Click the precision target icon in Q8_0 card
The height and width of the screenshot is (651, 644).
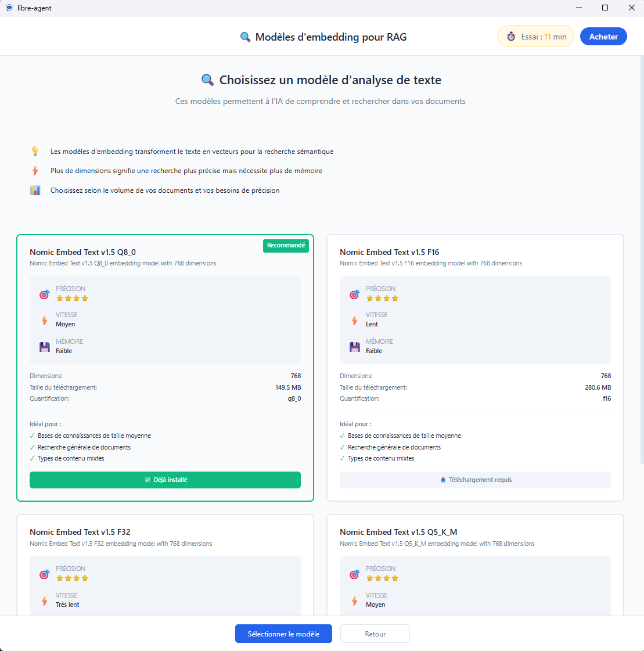pos(45,294)
